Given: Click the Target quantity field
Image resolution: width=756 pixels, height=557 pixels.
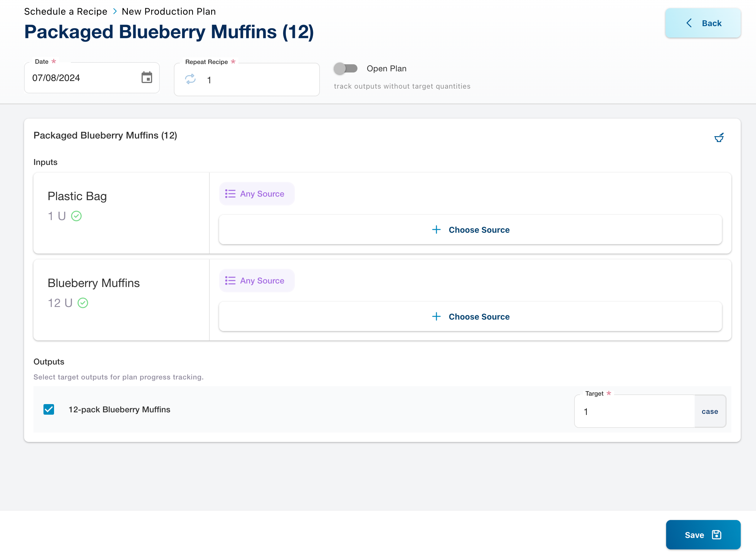Looking at the screenshot, I should pyautogui.click(x=634, y=411).
